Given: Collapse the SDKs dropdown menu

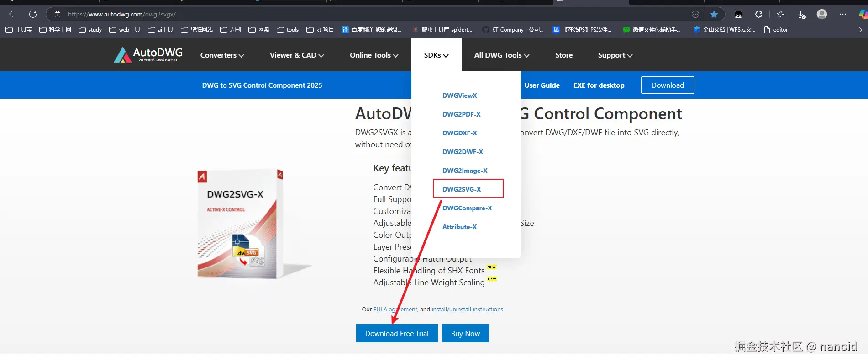Looking at the screenshot, I should (x=436, y=55).
